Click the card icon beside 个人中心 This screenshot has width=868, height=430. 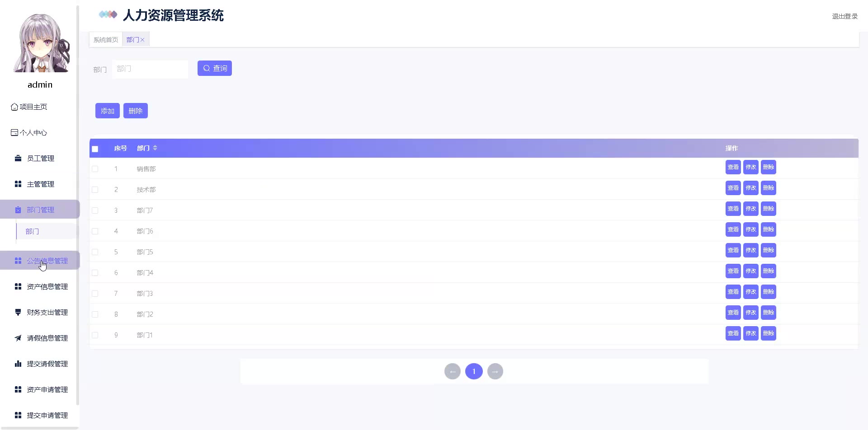[14, 133]
